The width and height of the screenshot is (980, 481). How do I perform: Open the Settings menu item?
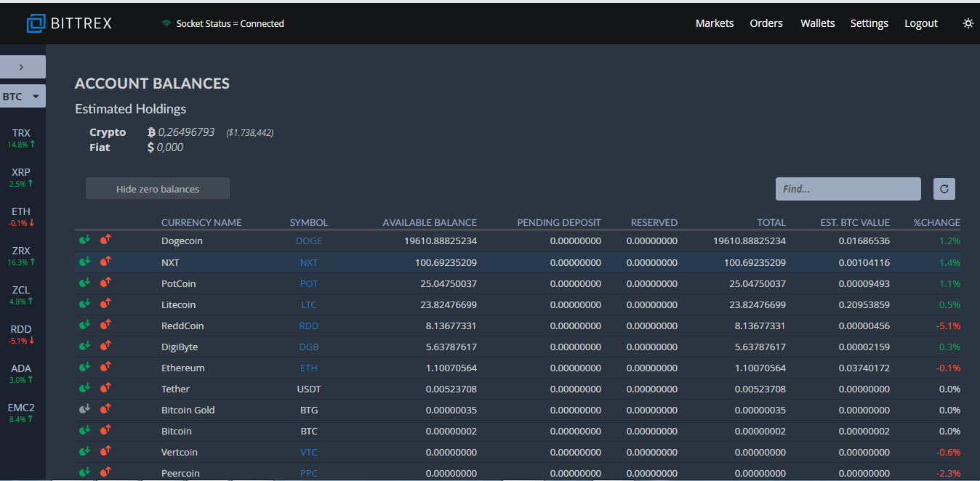tap(869, 23)
